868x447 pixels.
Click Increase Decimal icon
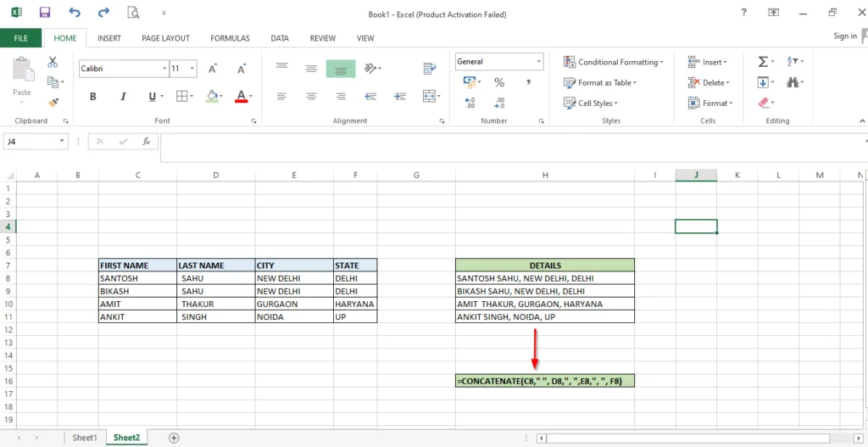click(470, 103)
